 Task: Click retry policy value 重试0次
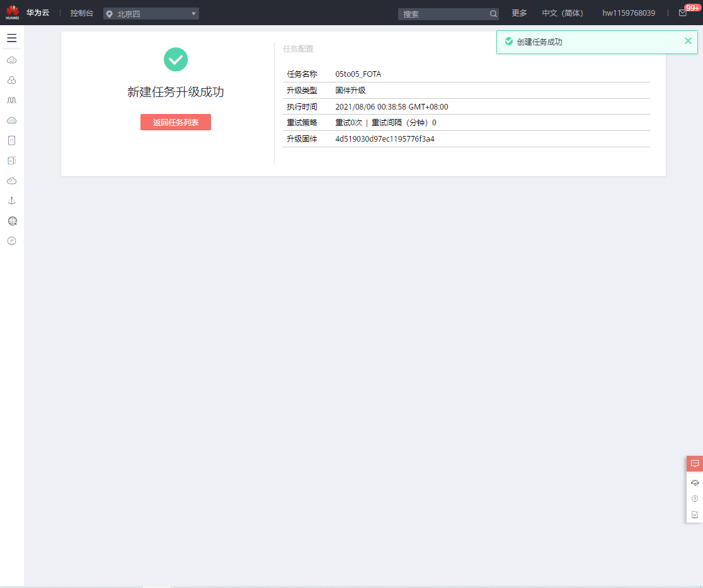point(348,122)
